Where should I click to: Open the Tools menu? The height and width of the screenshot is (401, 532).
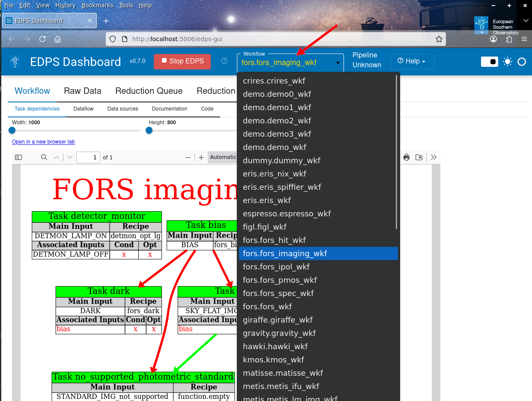point(126,5)
